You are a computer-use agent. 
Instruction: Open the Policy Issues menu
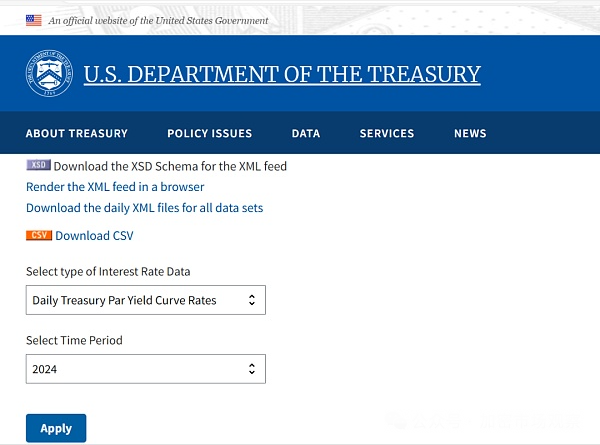point(210,133)
